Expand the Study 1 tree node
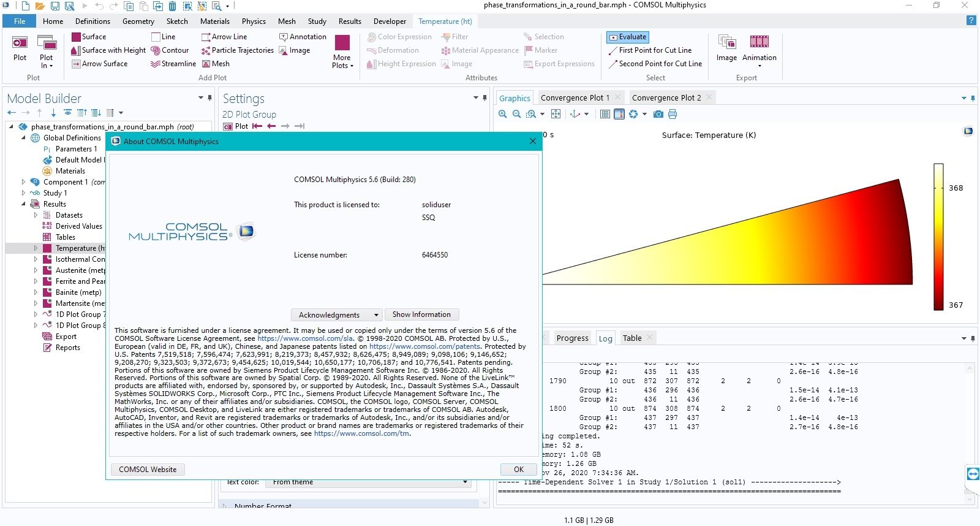 point(23,193)
